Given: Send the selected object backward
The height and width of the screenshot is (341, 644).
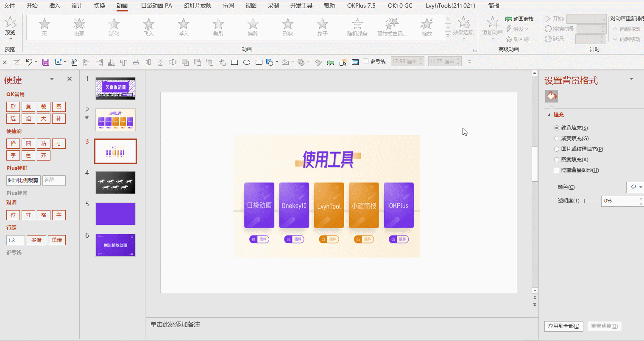Looking at the screenshot, I should (198, 62).
